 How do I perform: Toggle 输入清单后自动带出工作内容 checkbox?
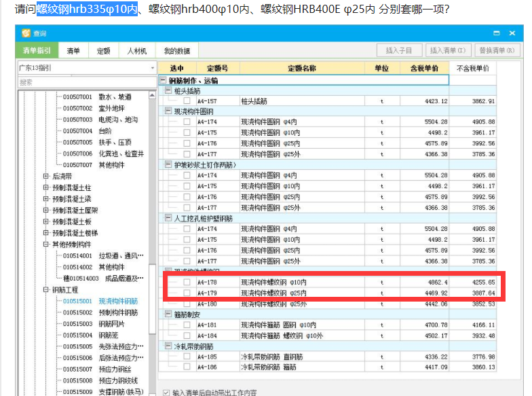(166, 393)
